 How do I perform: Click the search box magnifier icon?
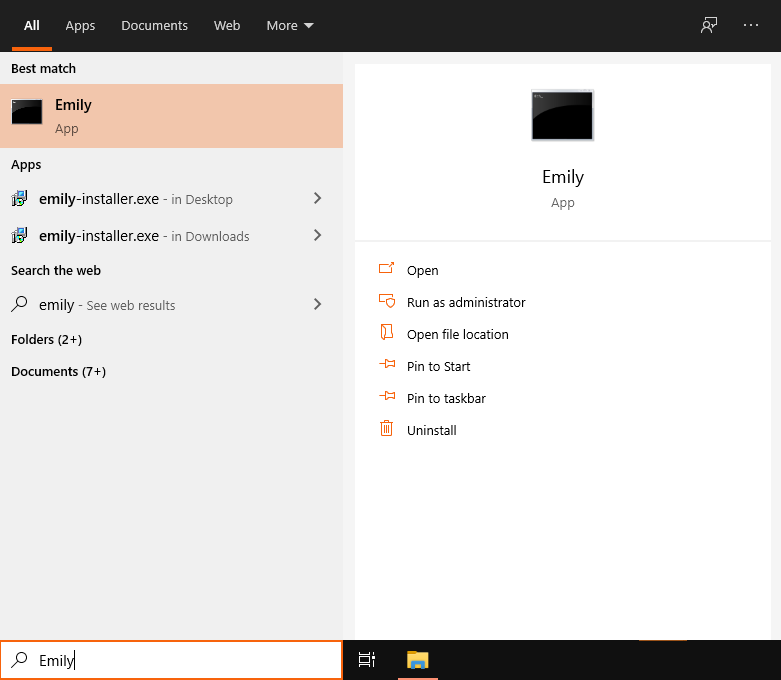[x=19, y=660]
